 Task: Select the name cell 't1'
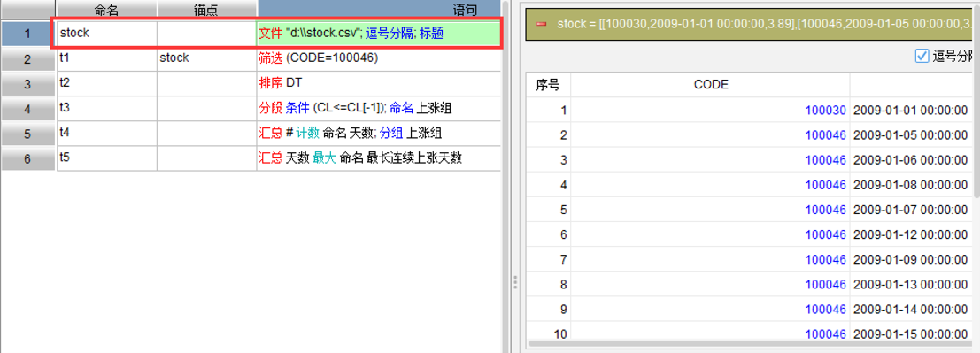click(x=106, y=58)
